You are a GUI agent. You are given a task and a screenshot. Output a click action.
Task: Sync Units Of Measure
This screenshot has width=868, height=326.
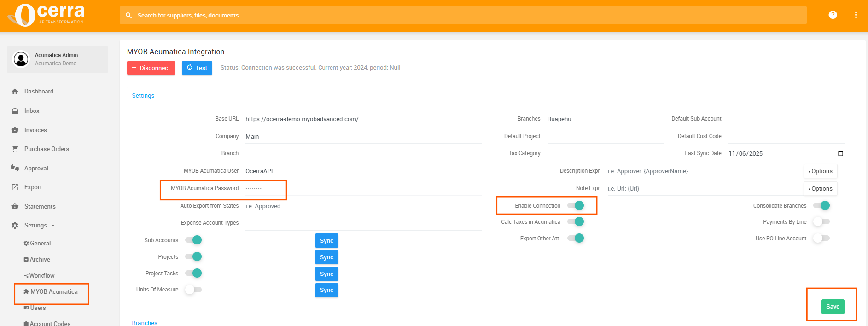click(326, 290)
